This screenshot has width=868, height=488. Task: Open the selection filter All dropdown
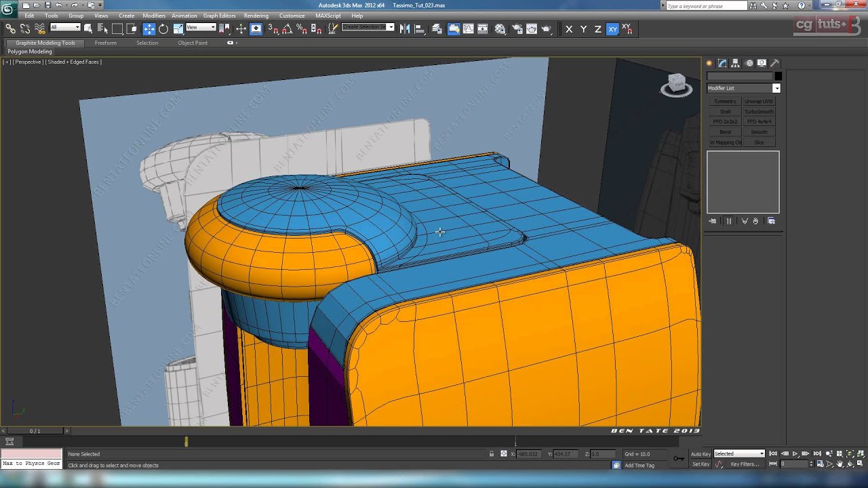point(65,28)
